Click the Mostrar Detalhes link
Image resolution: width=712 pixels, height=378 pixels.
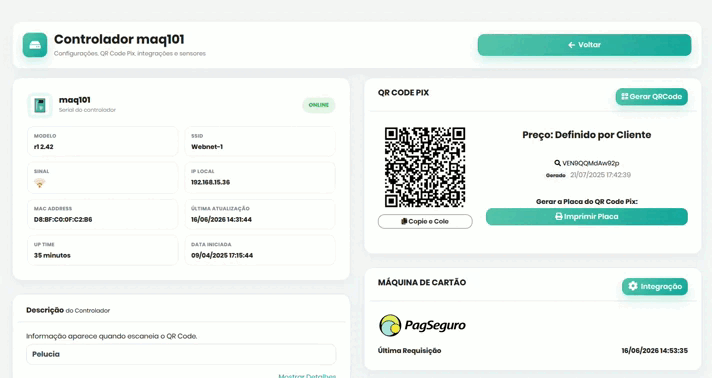pos(307,376)
